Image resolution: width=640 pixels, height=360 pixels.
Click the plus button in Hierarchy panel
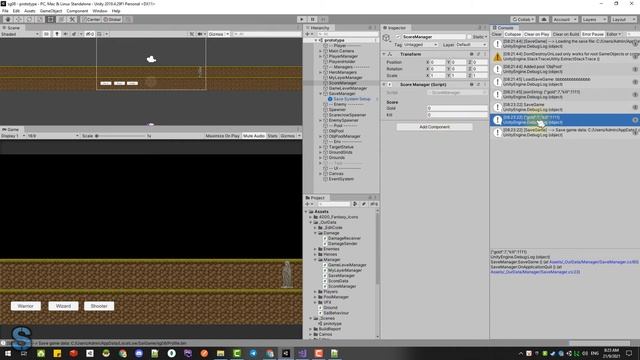click(x=308, y=34)
